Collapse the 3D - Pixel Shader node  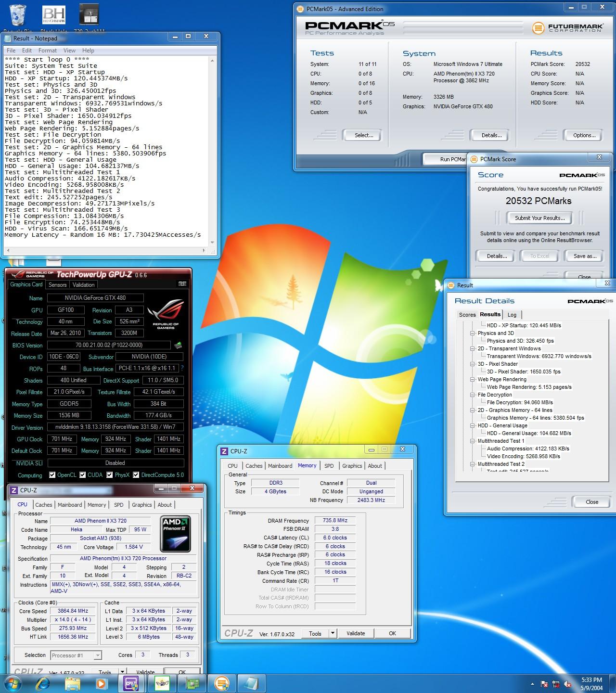473,364
